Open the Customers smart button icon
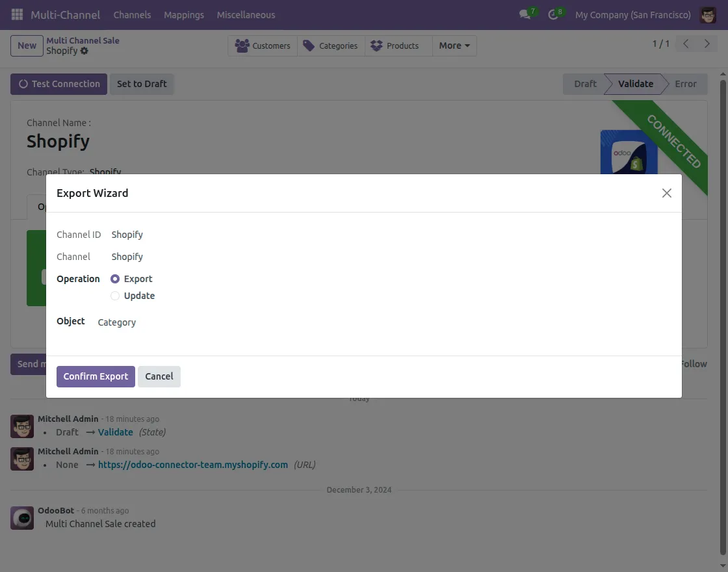This screenshot has height=572, width=728. point(242,45)
